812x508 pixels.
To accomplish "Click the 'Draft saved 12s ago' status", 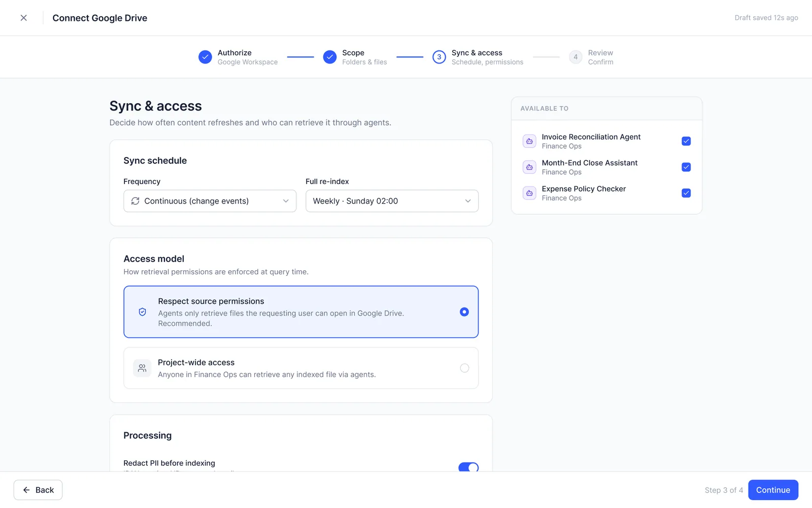I will pos(766,18).
